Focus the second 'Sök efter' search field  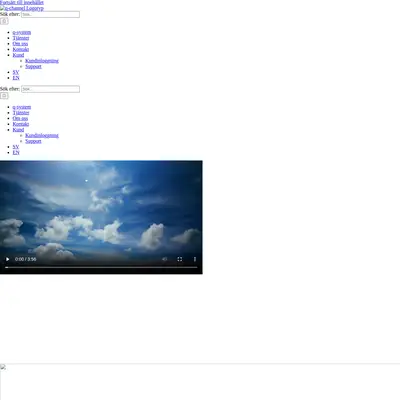tap(50, 89)
